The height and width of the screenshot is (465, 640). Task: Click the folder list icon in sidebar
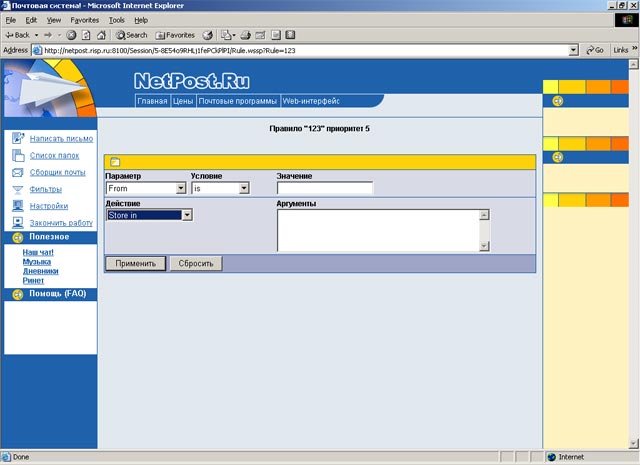click(x=18, y=155)
